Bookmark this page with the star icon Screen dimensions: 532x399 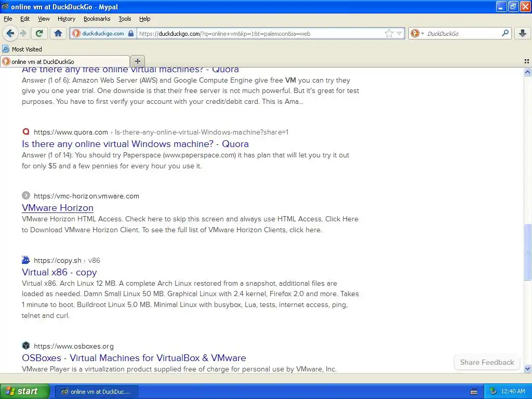389,33
